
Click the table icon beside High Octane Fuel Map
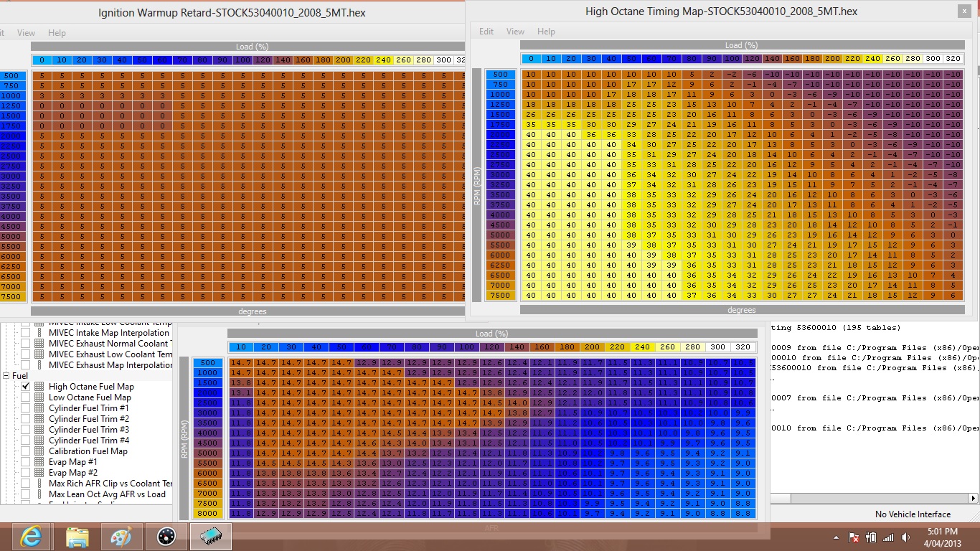[39, 387]
